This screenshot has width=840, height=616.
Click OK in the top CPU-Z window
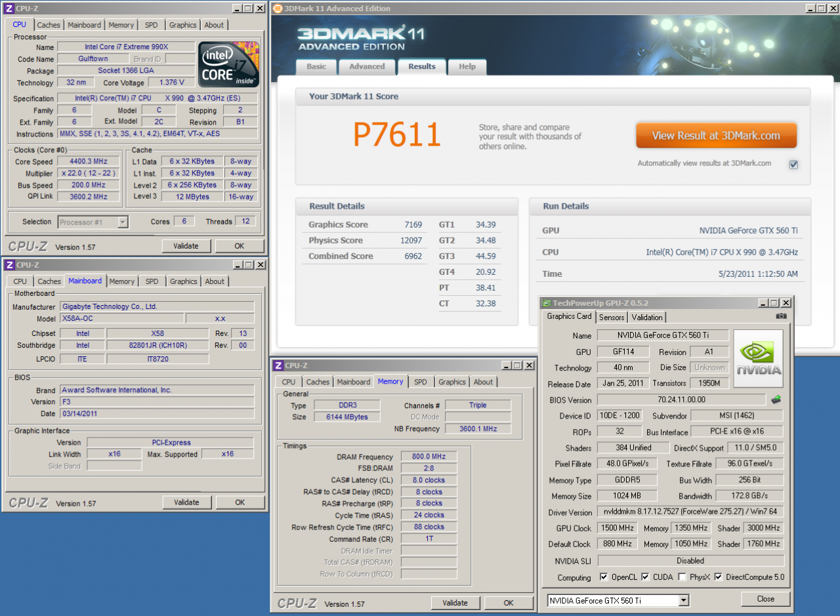click(x=240, y=246)
